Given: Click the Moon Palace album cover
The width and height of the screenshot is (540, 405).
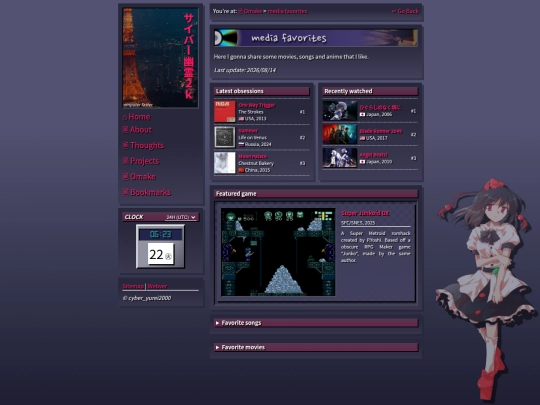Looking at the screenshot, I should [225, 163].
